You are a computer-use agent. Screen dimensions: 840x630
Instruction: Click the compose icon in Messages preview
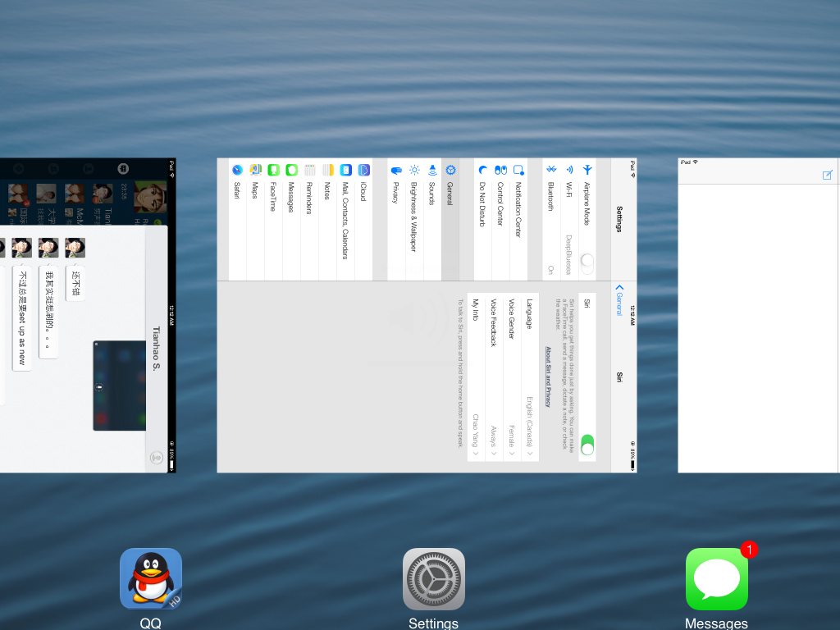coord(827,175)
